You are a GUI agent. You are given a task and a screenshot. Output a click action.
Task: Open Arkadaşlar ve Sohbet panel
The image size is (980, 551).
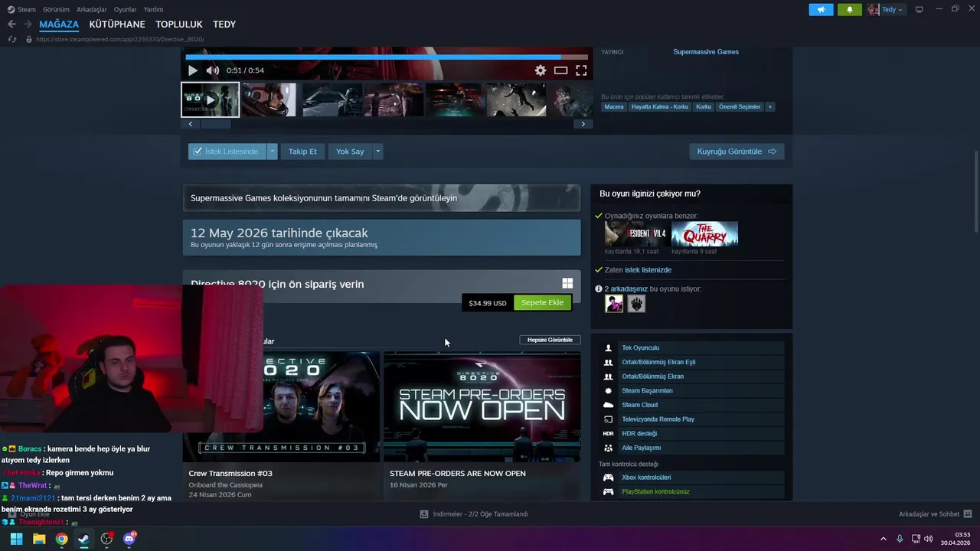coord(935,514)
